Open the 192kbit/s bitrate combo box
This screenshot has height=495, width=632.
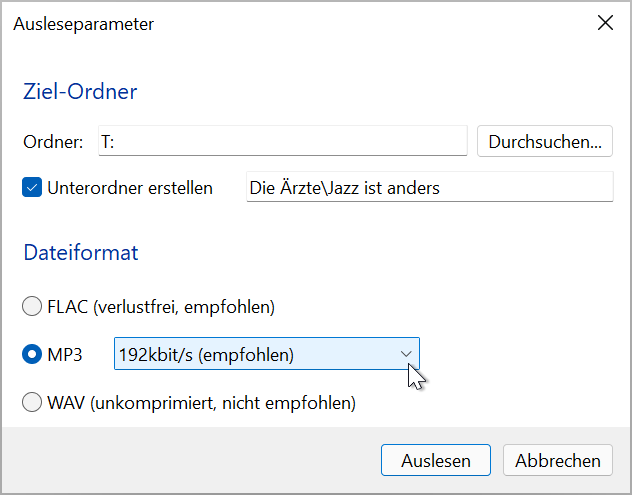257,354
